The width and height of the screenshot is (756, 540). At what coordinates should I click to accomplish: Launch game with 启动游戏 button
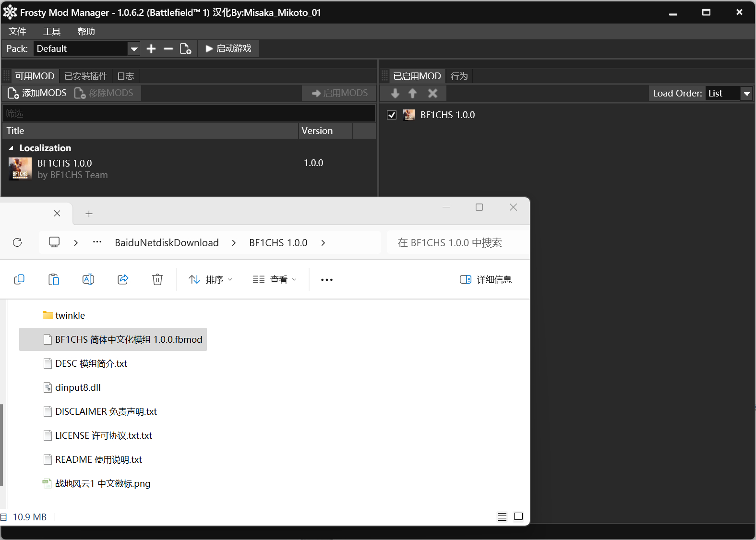[x=228, y=48]
